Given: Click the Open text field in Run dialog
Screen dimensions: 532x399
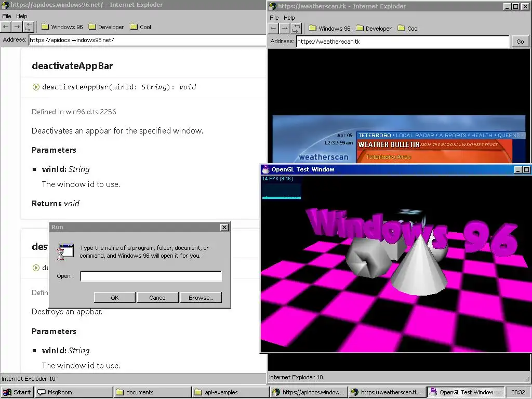Looking at the screenshot, I should [151, 276].
